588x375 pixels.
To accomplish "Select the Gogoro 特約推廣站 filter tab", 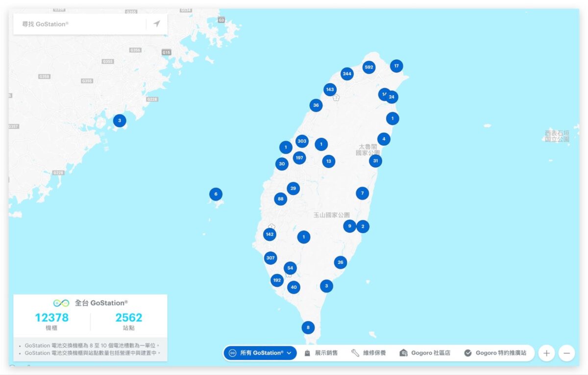I will point(495,353).
